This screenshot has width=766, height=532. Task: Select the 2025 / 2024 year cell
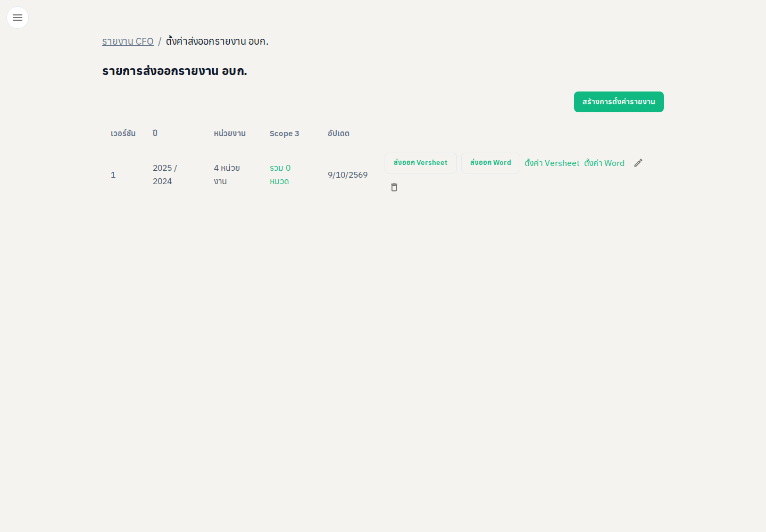[x=165, y=174]
